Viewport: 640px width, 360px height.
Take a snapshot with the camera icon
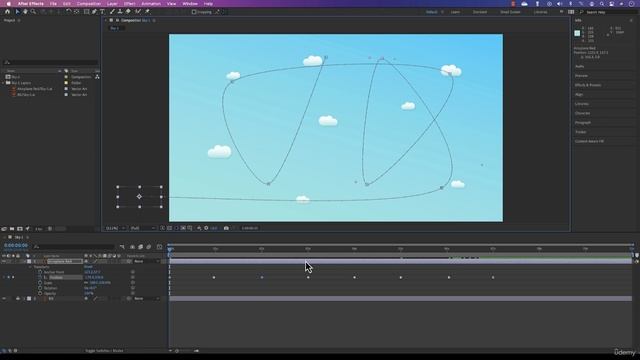226,228
